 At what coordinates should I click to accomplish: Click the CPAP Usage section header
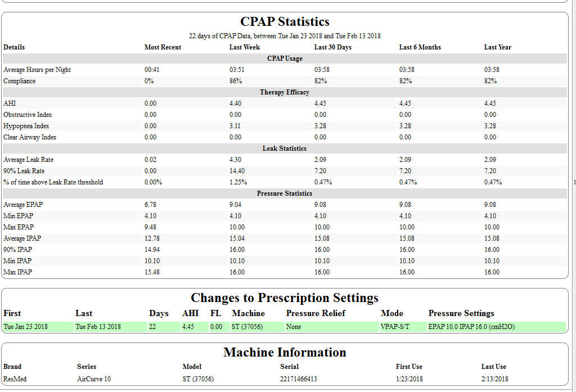tap(285, 58)
